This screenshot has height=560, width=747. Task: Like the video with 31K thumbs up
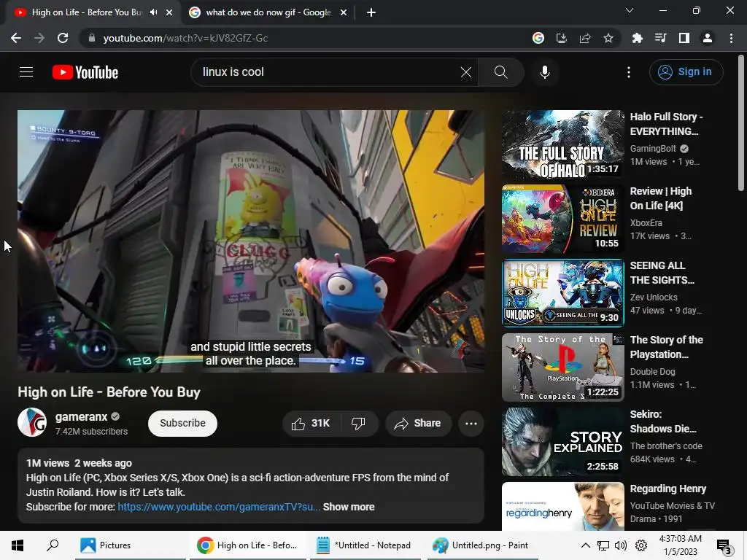311,424
